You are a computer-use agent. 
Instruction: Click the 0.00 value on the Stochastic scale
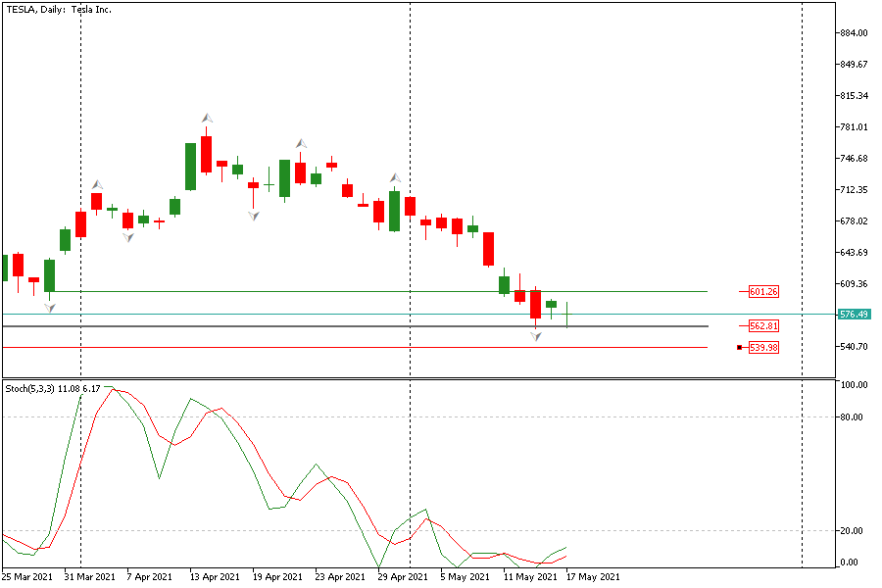tap(850, 563)
